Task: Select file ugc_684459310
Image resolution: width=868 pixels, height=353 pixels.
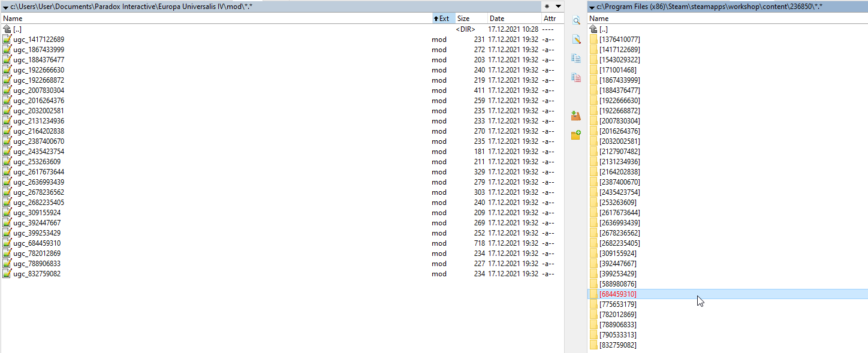Action: [282, 243]
